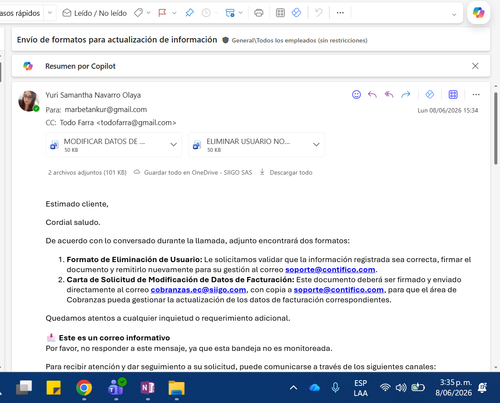500x403 pixels.
Task: Pin this email with the pin icon
Action: (189, 13)
